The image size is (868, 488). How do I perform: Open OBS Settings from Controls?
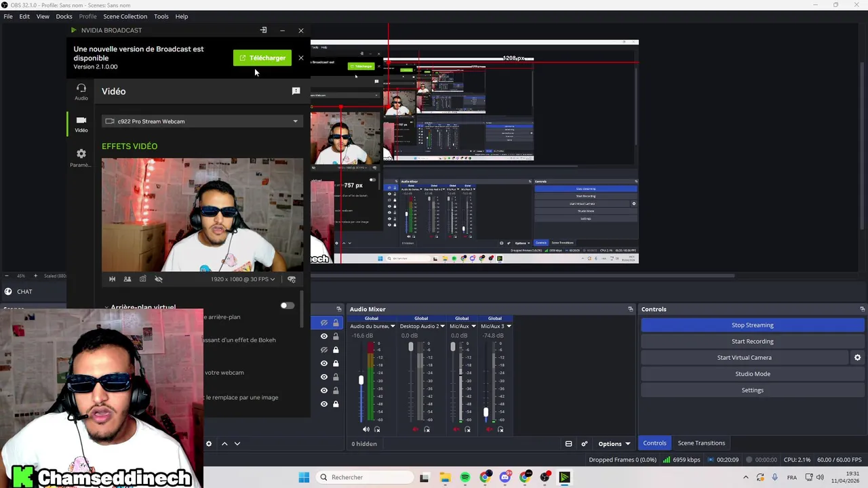click(x=752, y=390)
